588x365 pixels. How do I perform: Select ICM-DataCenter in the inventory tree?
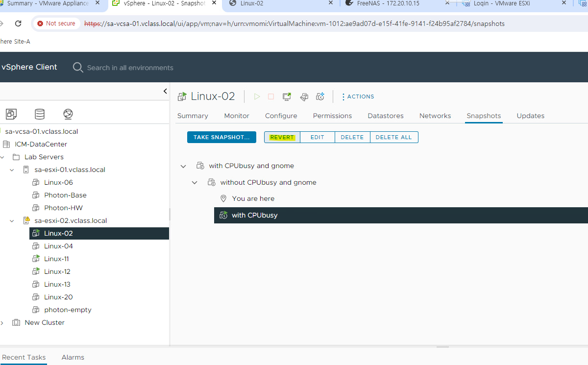[x=41, y=144]
